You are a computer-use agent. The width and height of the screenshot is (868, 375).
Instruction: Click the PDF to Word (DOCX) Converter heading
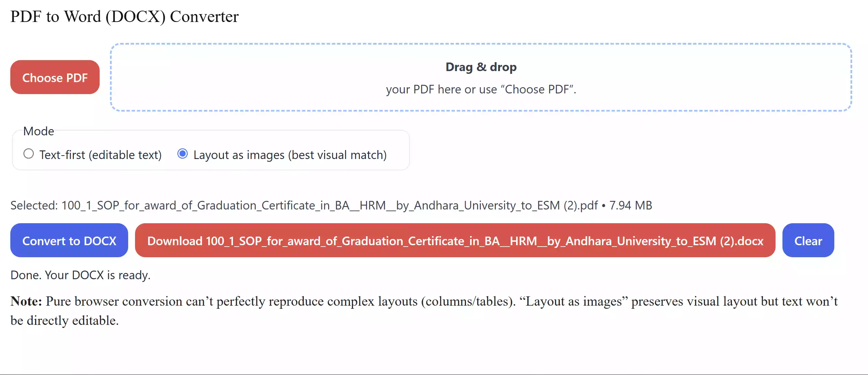[x=124, y=16]
